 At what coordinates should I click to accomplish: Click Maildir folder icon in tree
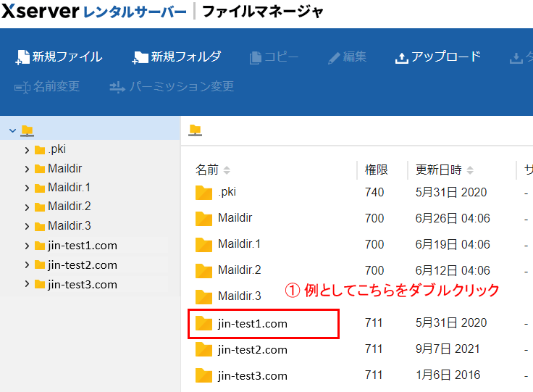click(x=40, y=169)
